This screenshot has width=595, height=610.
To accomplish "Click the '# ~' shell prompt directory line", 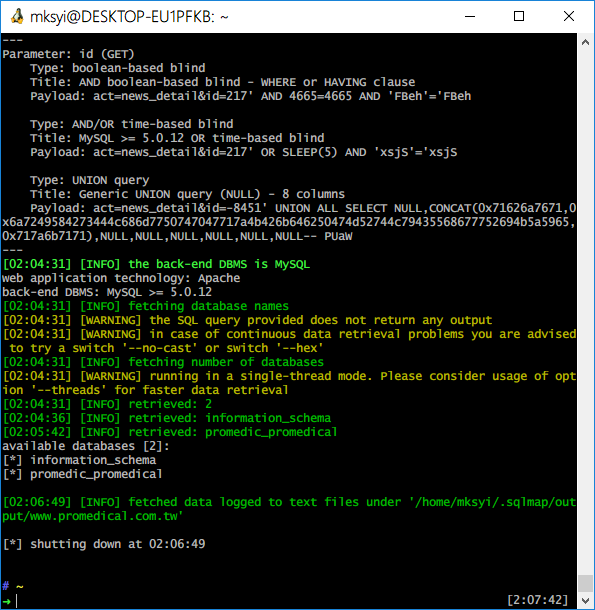I will coord(13,586).
